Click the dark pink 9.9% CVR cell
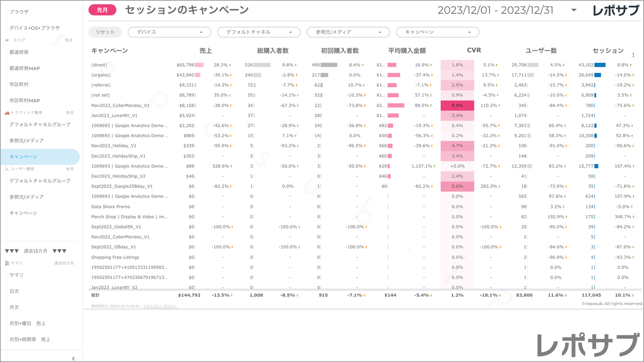The width and height of the screenshot is (644, 362). tap(457, 106)
